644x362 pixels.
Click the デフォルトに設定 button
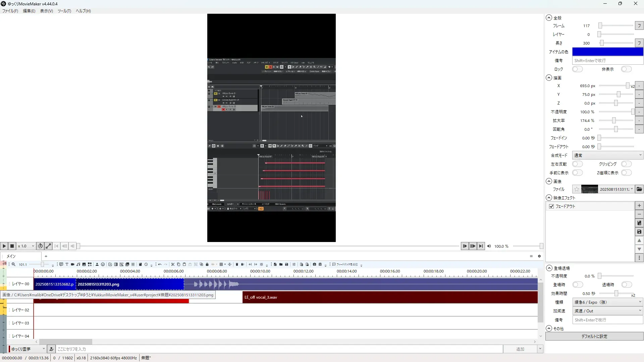click(x=594, y=336)
